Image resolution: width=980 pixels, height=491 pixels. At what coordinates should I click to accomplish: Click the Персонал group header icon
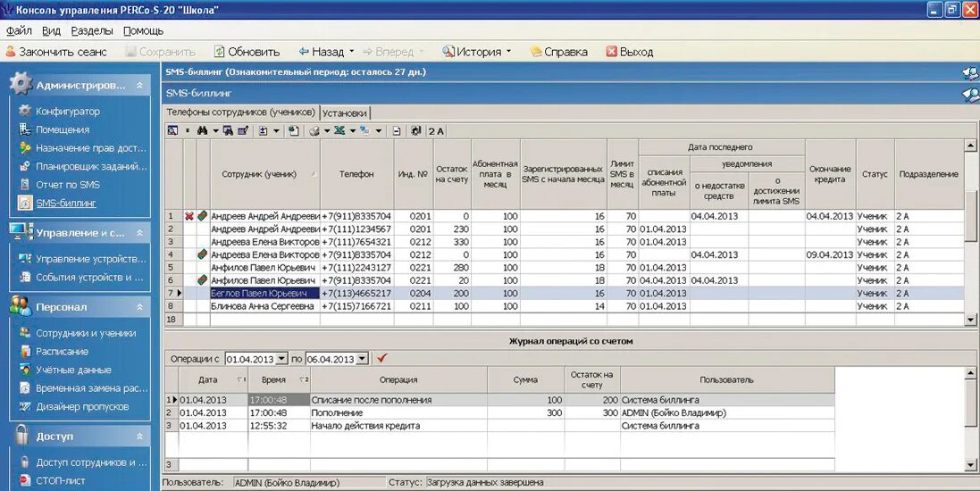click(21, 307)
